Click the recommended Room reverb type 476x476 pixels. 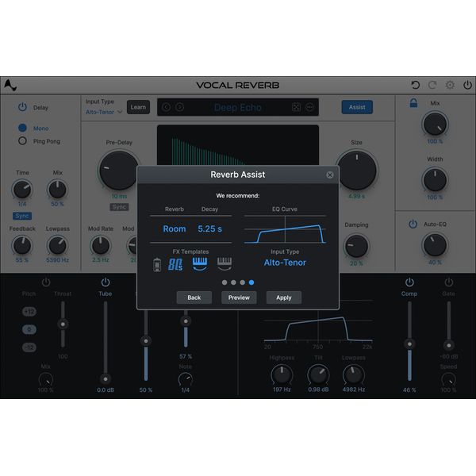click(175, 229)
